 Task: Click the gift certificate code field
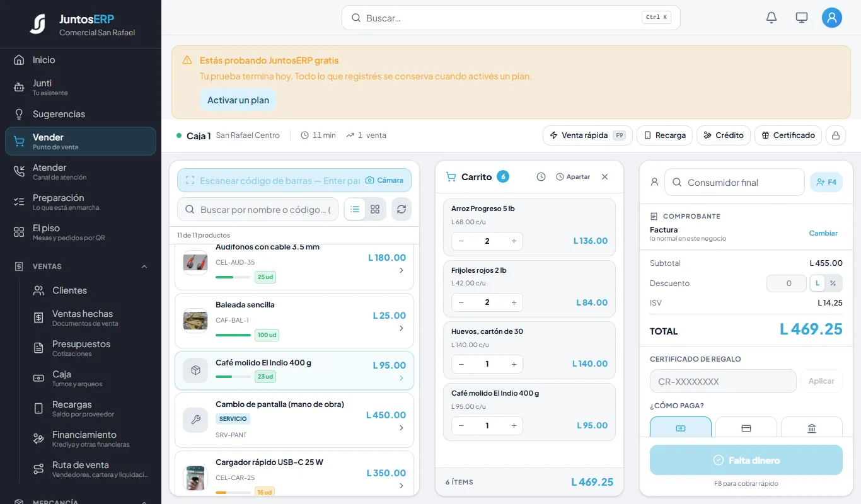point(723,381)
